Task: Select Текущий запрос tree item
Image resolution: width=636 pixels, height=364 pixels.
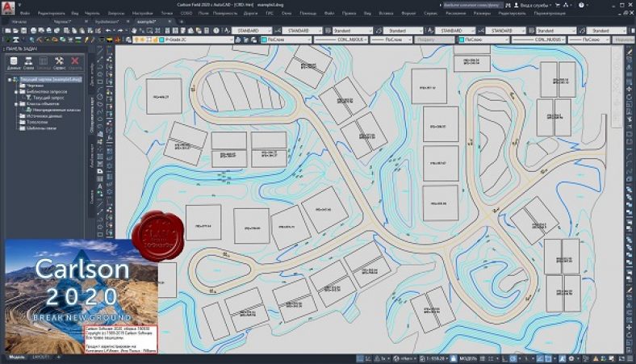Action: [x=48, y=98]
